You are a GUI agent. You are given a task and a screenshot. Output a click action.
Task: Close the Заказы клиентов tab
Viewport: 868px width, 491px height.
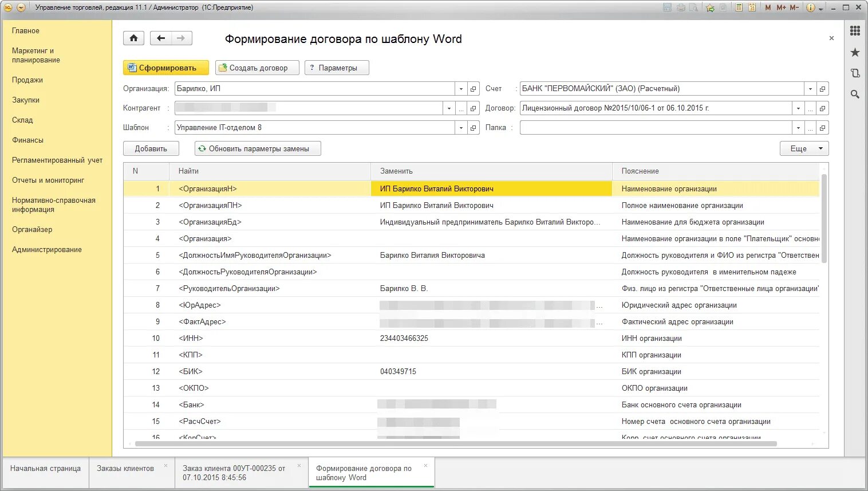pos(166,465)
